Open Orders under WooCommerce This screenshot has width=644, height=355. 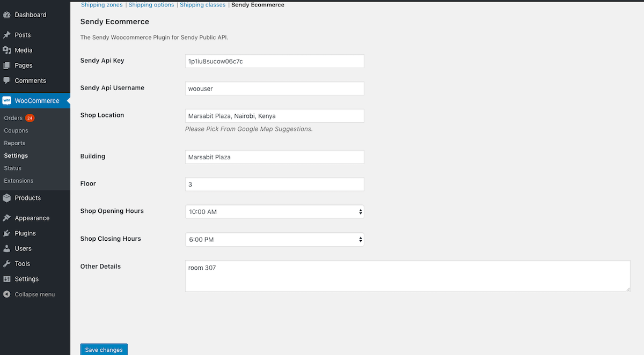[13, 118]
